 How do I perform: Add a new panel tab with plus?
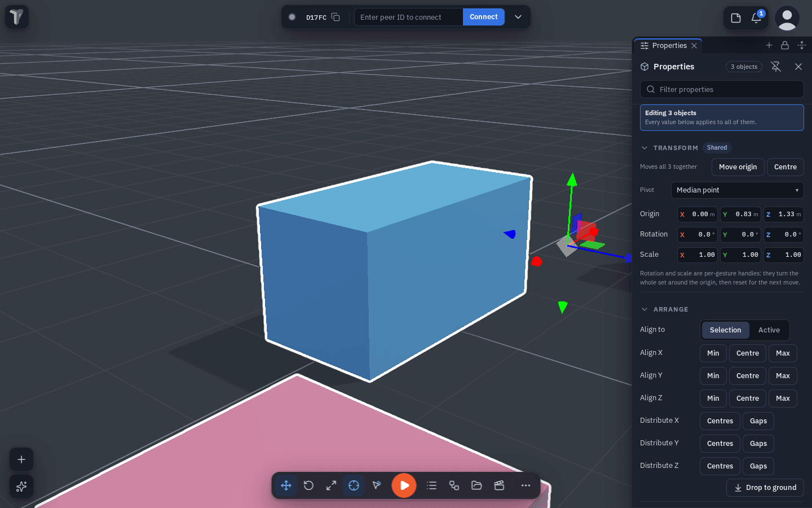coord(769,45)
